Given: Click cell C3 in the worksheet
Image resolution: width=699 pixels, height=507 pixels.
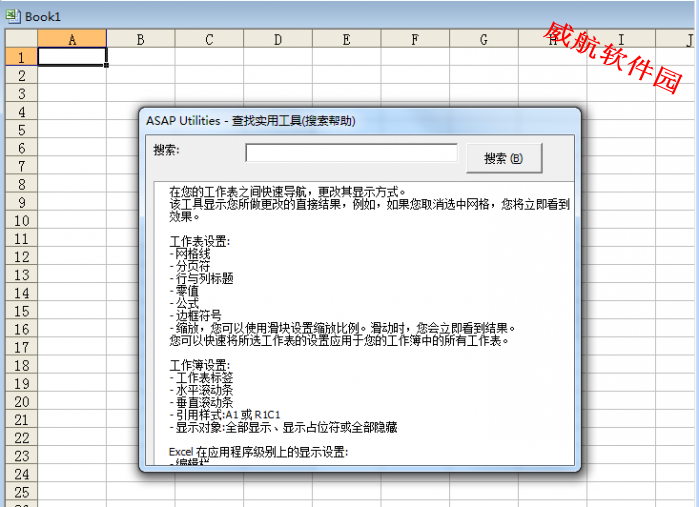Looking at the screenshot, I should (x=209, y=94).
